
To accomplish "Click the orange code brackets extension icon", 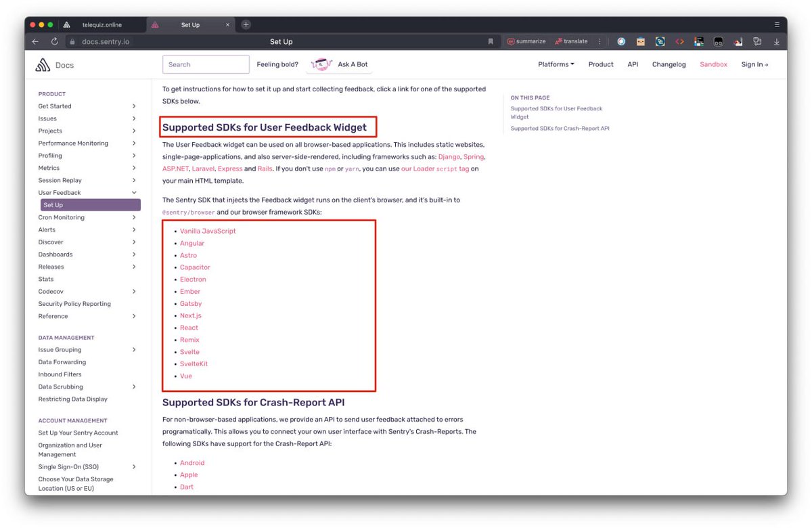I will click(679, 41).
